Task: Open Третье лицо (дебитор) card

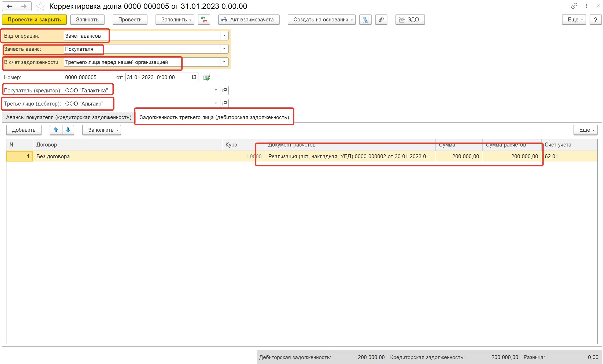Action: pyautogui.click(x=224, y=103)
